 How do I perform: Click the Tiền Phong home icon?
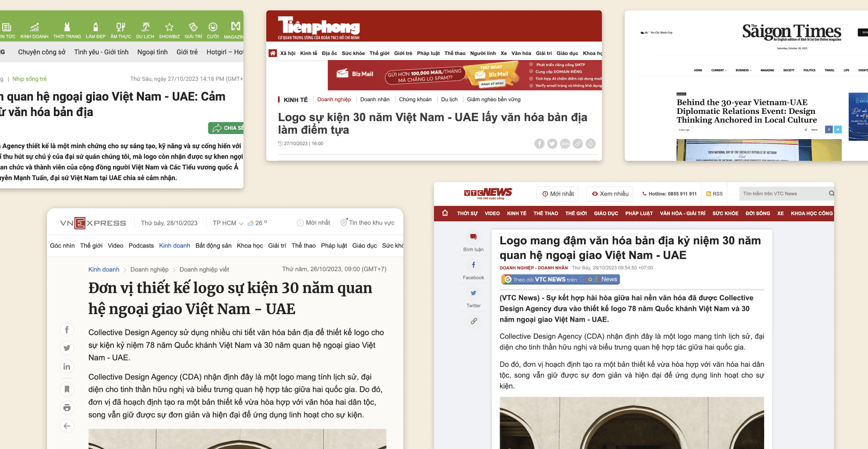[273, 53]
